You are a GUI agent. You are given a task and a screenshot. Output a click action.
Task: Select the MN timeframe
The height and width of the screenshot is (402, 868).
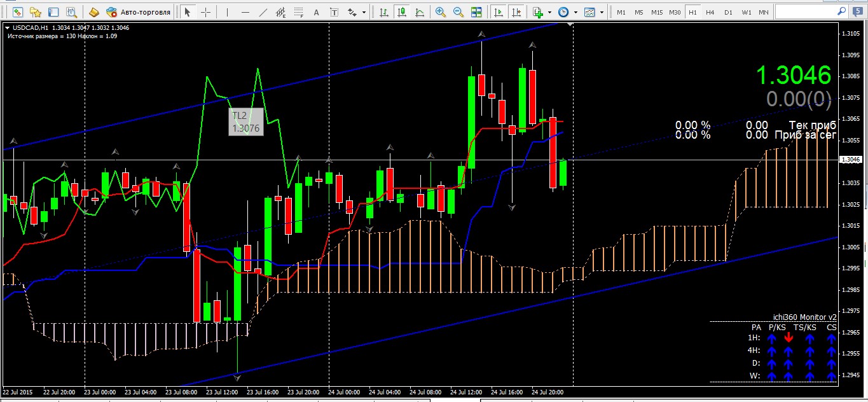[x=764, y=12]
